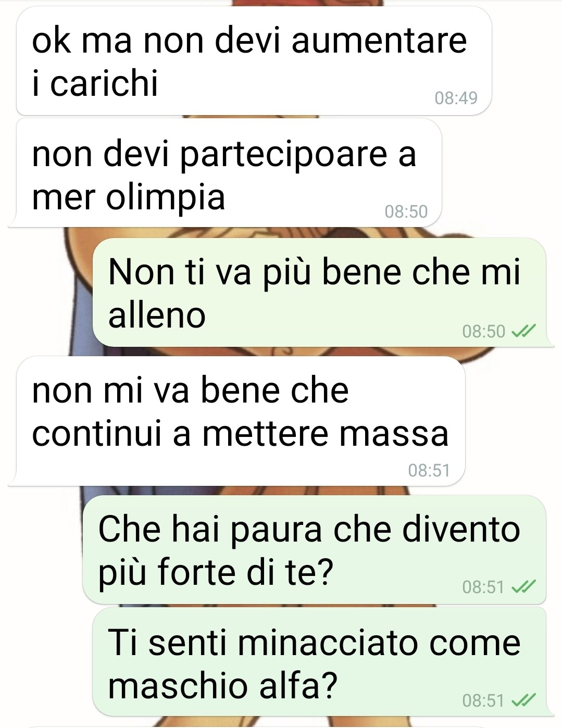The width and height of the screenshot is (562, 728).
Task: Click the 08:51 timestamp on 'maschio alfa?' message
Action: (483, 700)
